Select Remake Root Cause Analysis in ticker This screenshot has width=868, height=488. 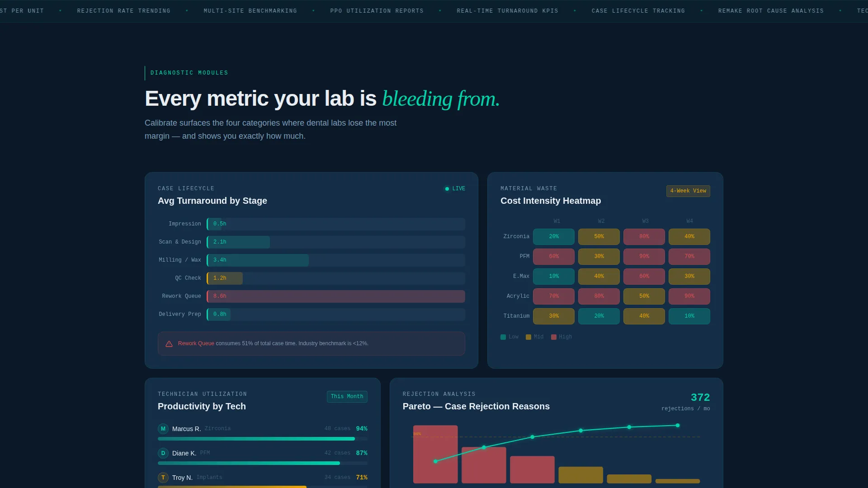point(771,11)
